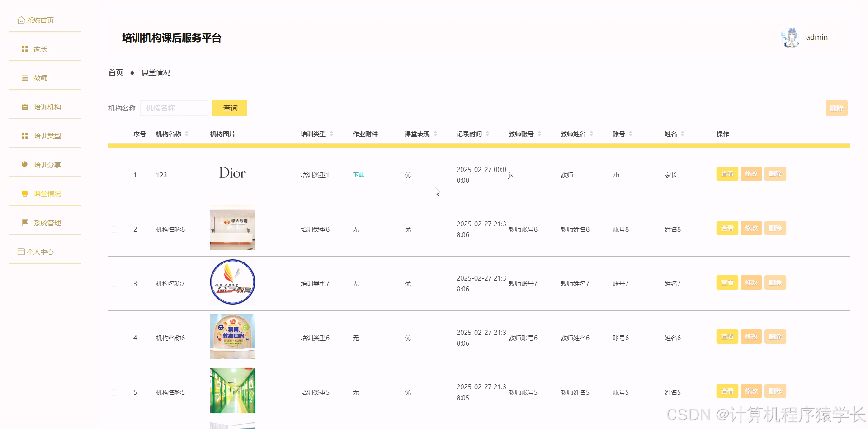The width and height of the screenshot is (868, 429).
Task: Sort by the 账号 column arrows
Action: coord(631,133)
